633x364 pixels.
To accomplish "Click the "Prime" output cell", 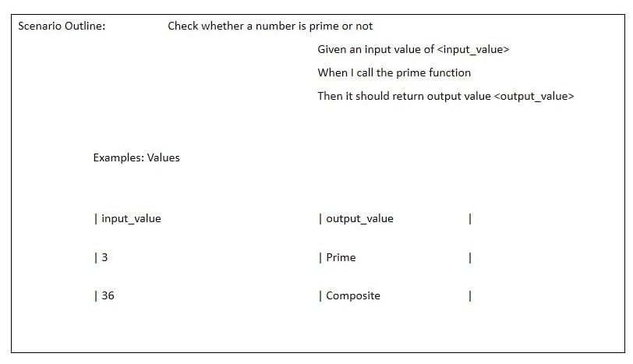I will [x=341, y=257].
